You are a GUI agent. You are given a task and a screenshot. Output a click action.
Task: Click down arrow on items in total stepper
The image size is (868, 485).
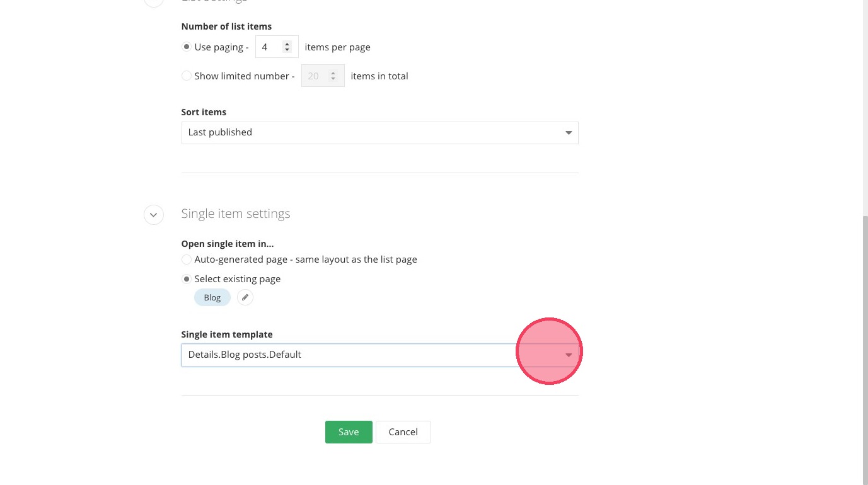click(x=333, y=79)
